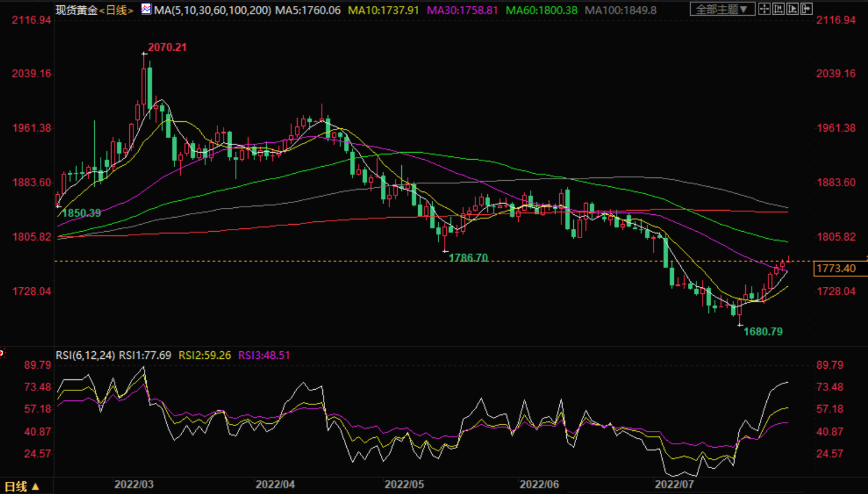Viewport: 868px width, 494px height.
Task: Click the 2022/05 date on time axis
Action: click(x=404, y=485)
